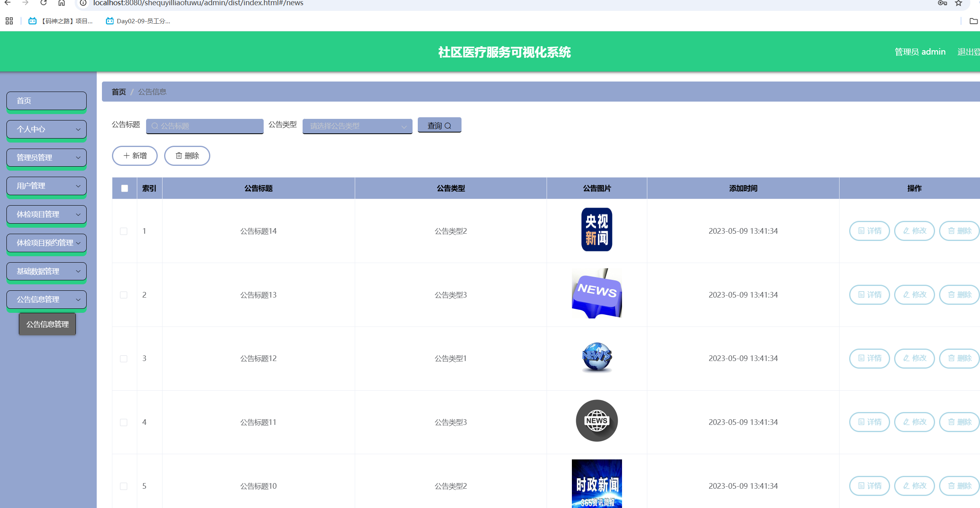Click 公告标题 column header
980x508 pixels.
pos(258,188)
